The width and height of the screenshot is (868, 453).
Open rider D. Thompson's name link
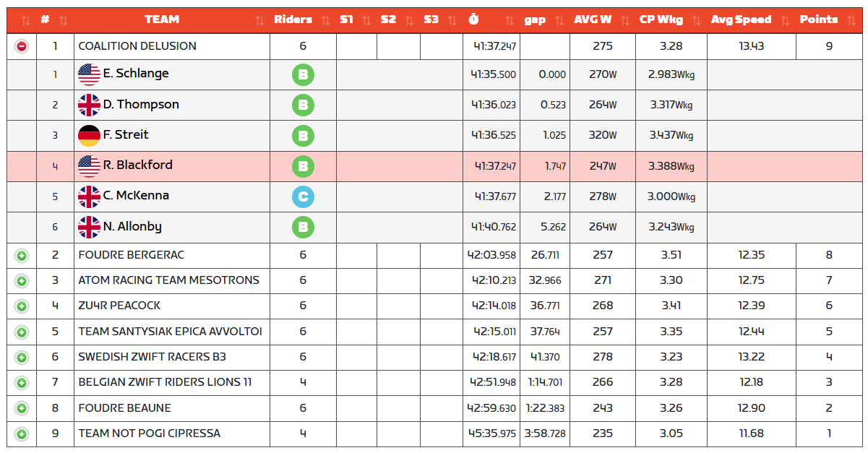point(141,105)
